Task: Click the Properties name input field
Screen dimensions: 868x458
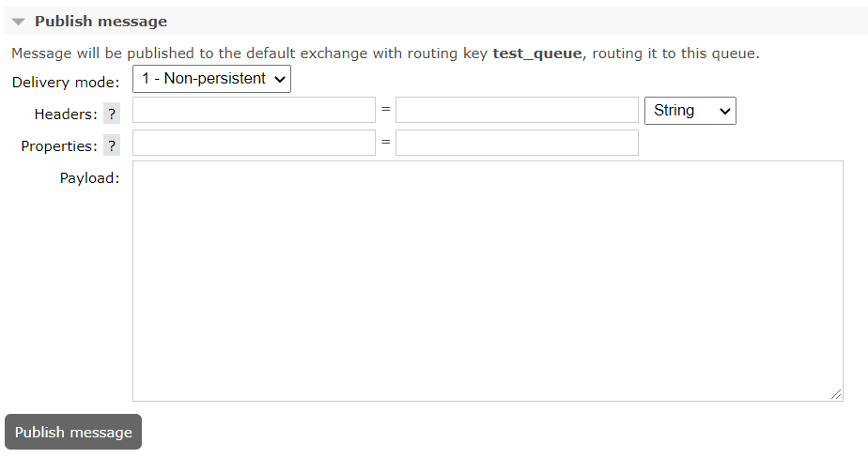Action: coord(254,143)
